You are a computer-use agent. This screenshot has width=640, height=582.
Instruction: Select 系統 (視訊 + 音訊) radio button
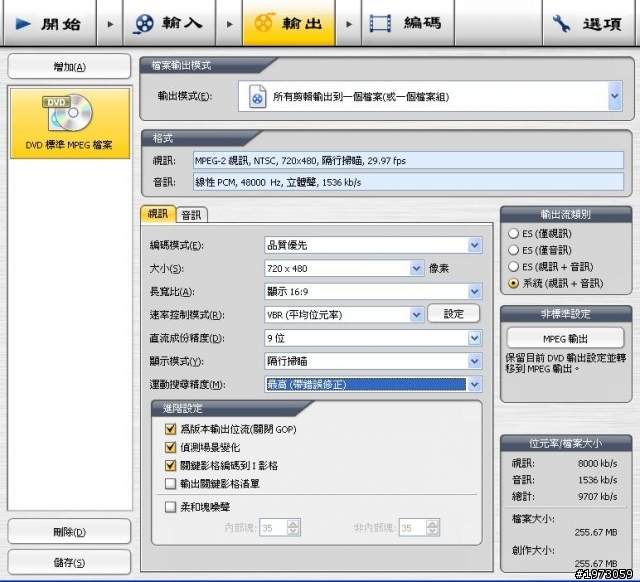coord(513,283)
